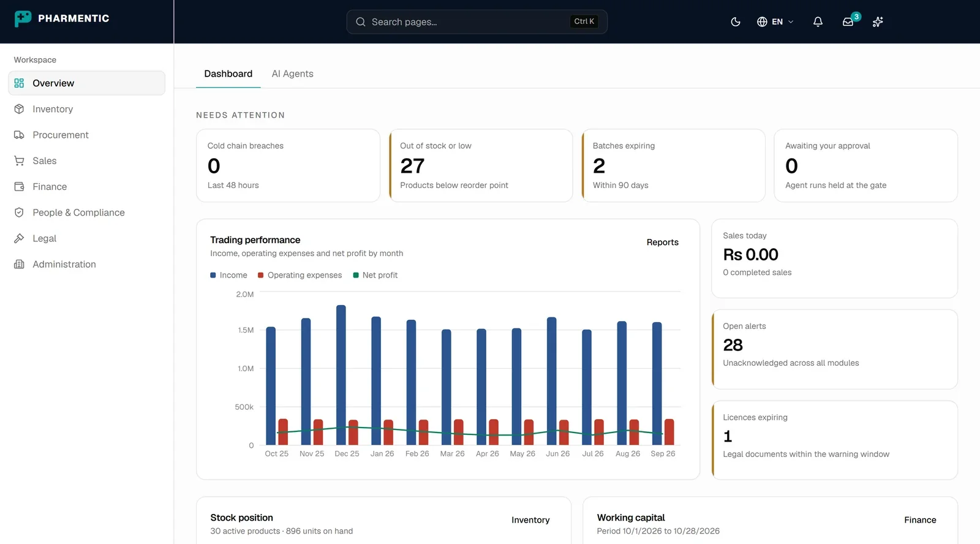Click the Sep 26 operating expenses bar
The width and height of the screenshot is (980, 544).
[x=669, y=432]
